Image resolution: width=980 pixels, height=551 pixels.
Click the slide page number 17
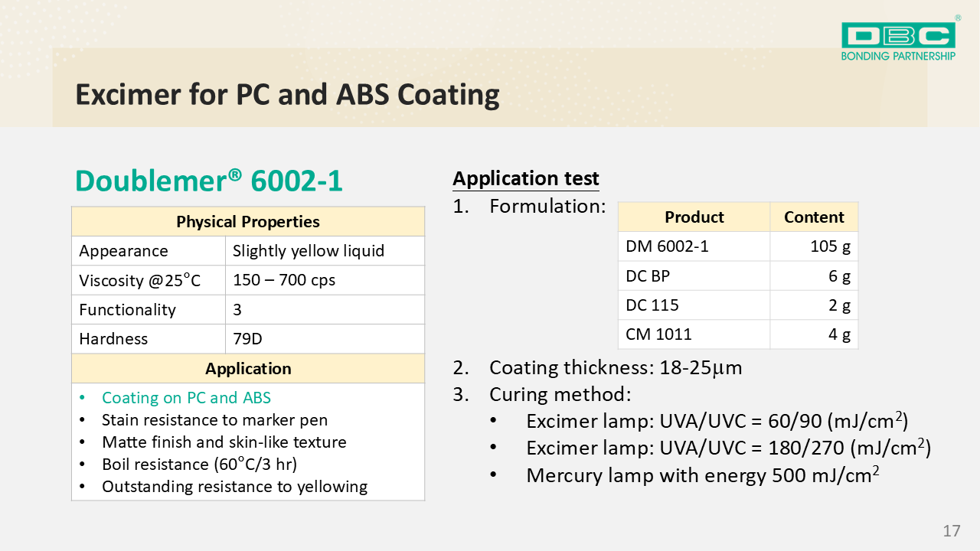point(952,531)
